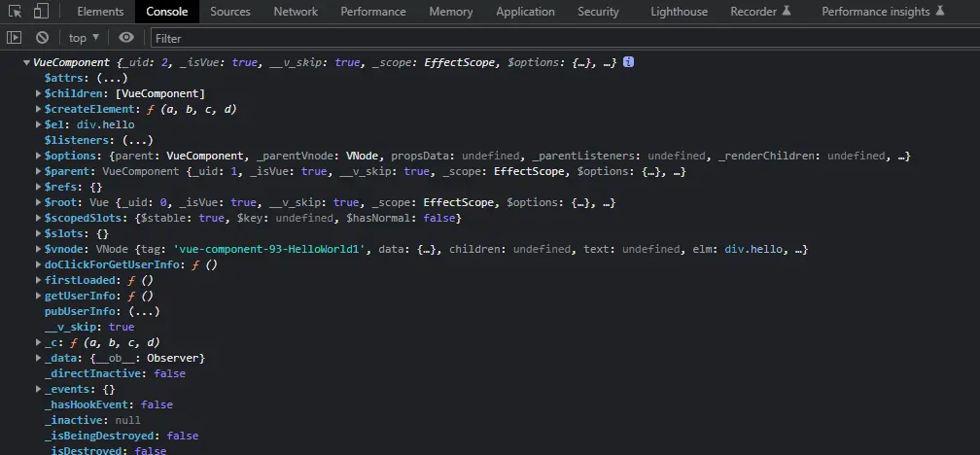The width and height of the screenshot is (980, 455).
Task: Open the Application tab
Action: pyautogui.click(x=525, y=12)
